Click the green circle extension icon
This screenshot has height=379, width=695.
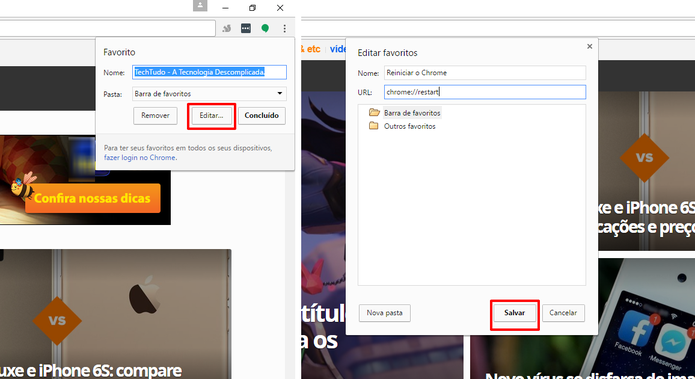coord(265,28)
